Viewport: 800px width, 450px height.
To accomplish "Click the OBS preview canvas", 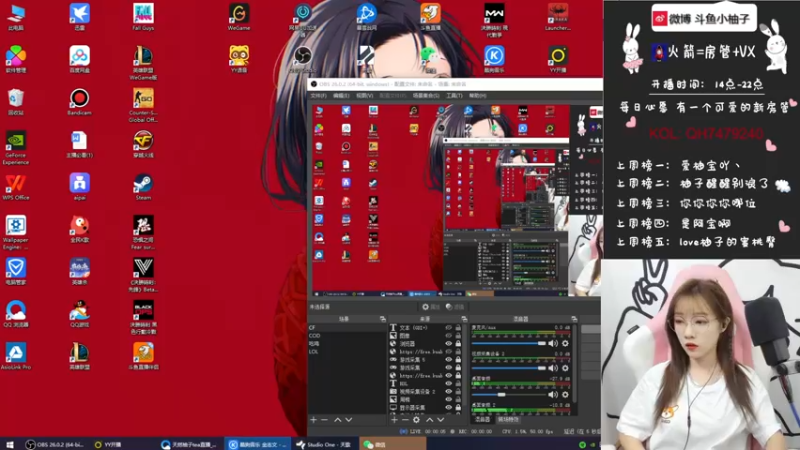I will [456, 199].
